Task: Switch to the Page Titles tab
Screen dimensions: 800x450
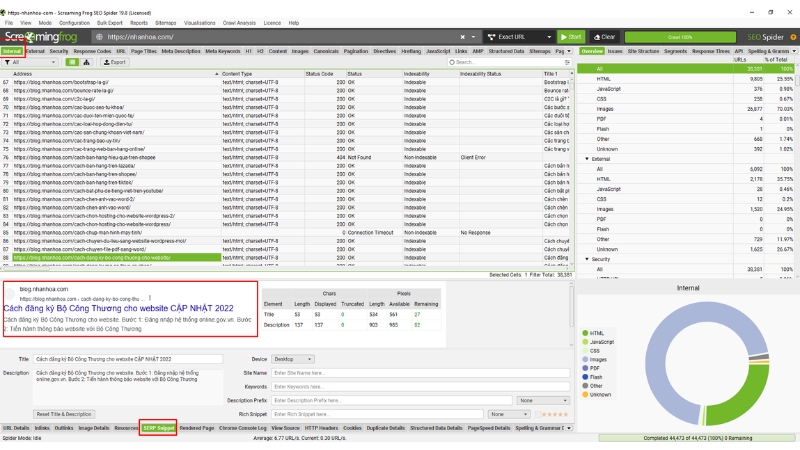Action: pyautogui.click(x=143, y=51)
